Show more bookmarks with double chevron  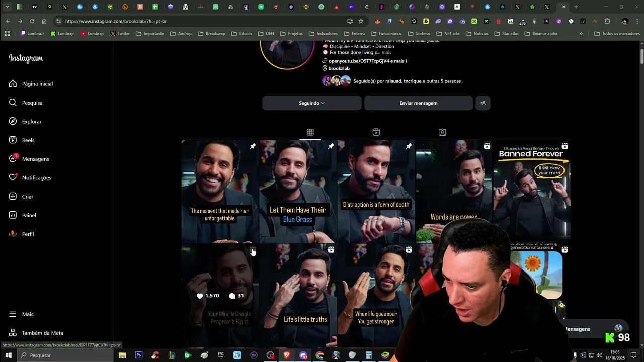[x=581, y=34]
